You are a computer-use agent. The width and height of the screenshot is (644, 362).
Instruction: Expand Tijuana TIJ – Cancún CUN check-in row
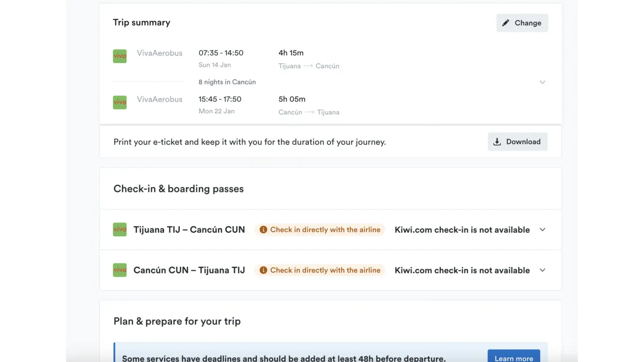pyautogui.click(x=542, y=230)
